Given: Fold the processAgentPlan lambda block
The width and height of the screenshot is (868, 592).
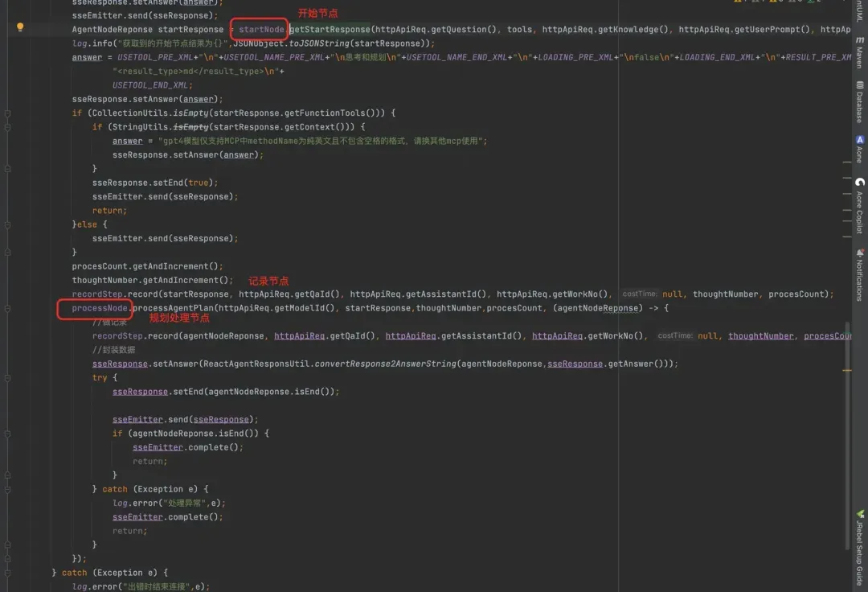Looking at the screenshot, I should coord(8,308).
